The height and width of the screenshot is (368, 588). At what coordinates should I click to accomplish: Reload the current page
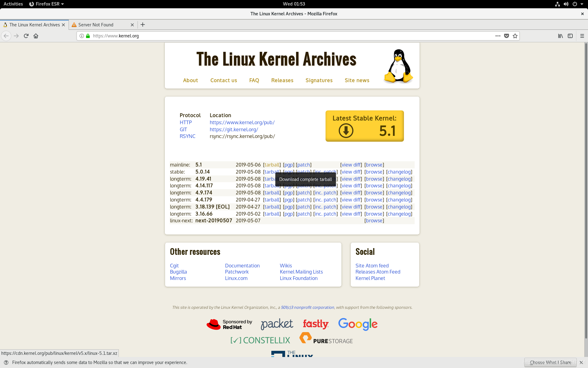(26, 36)
